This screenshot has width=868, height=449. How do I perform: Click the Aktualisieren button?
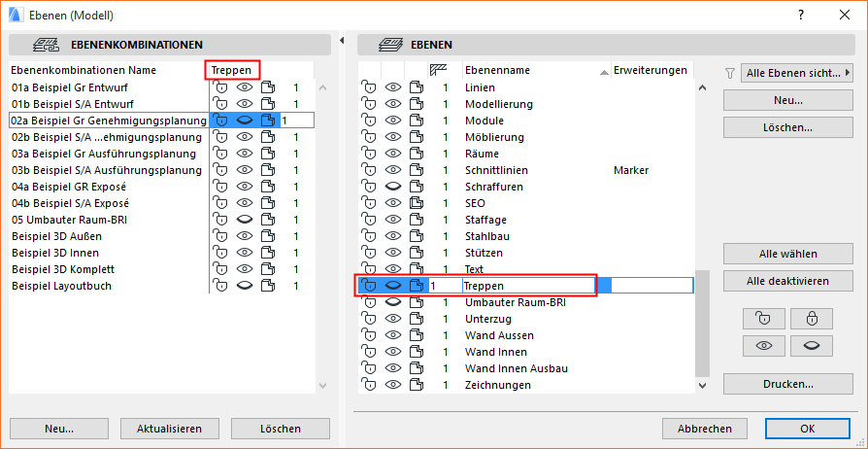coord(169,429)
